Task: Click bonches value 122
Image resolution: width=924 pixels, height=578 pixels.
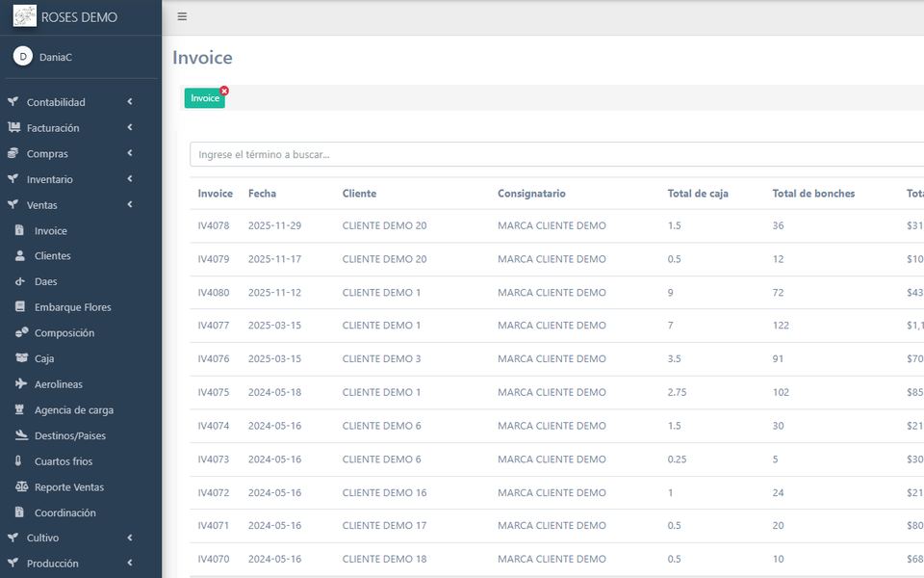Action: [781, 326]
